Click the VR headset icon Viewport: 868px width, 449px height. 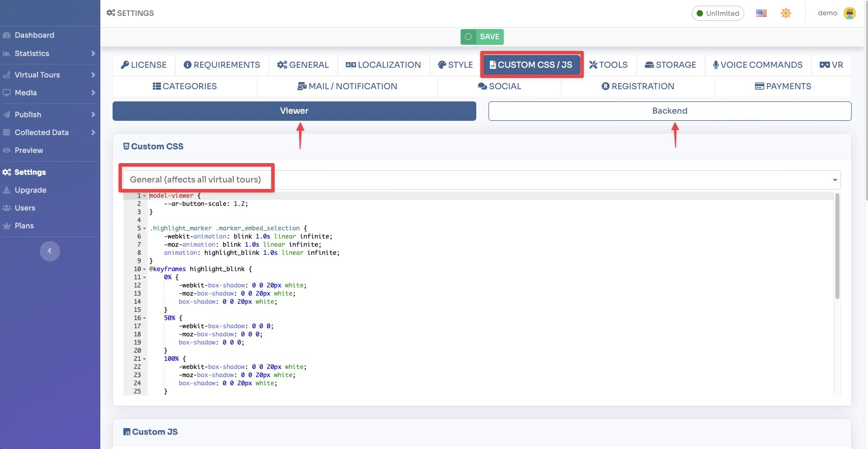pos(825,65)
